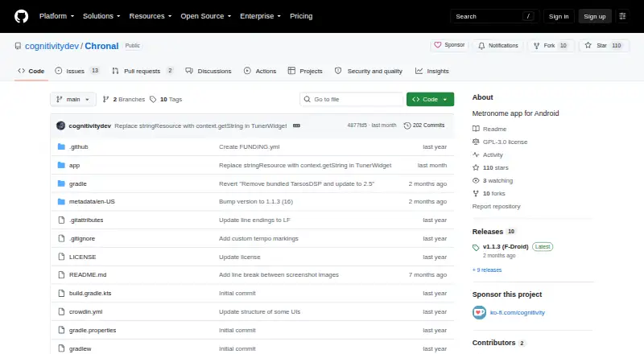644x354 pixels.
Task: Click the tag icon beside v1.1.3 release
Action: pos(476,247)
